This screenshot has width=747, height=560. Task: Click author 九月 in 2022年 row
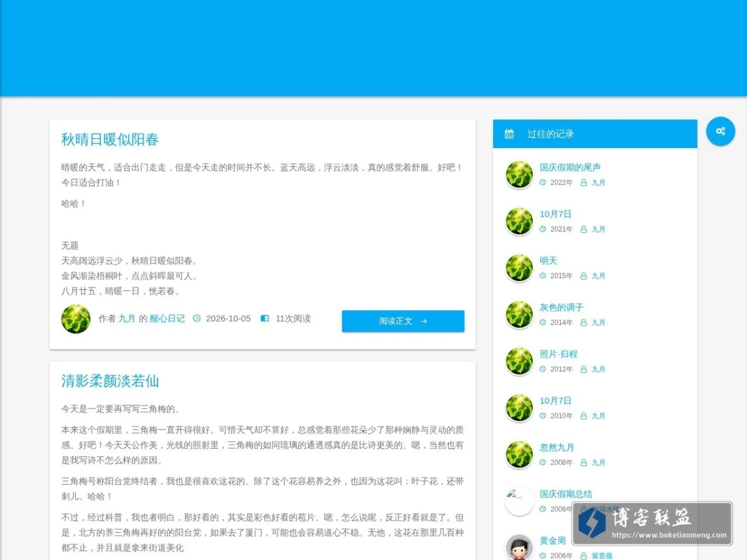598,182
